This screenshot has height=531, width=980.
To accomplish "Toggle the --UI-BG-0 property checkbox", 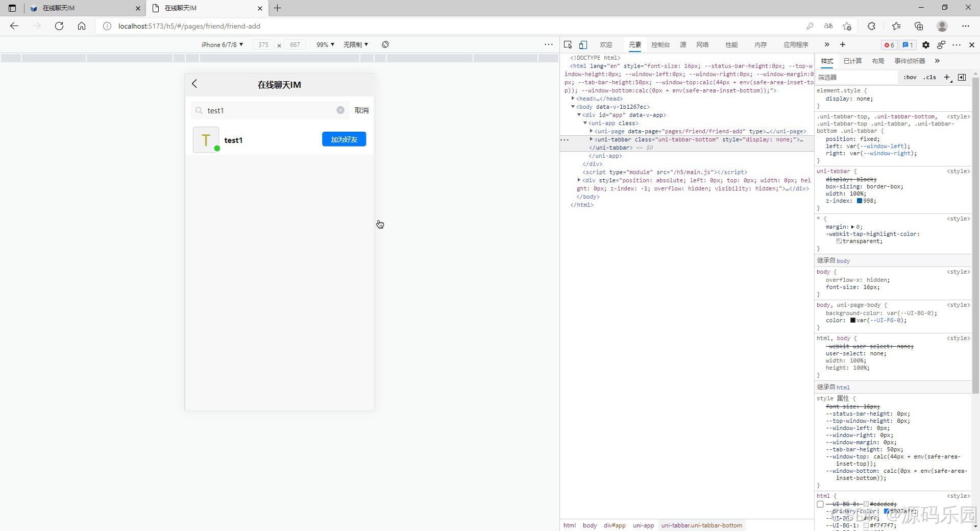I will pyautogui.click(x=820, y=504).
